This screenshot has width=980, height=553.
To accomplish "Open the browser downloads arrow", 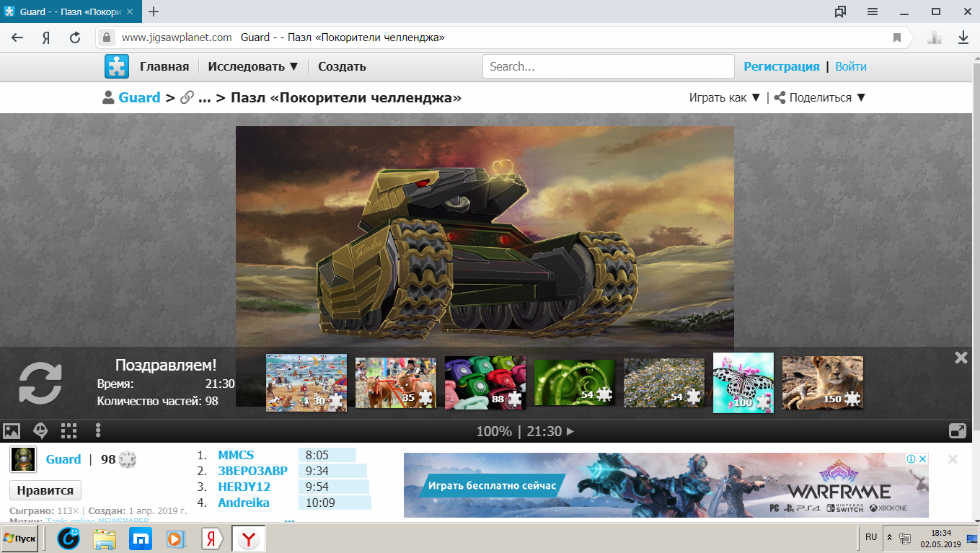I will 963,37.
